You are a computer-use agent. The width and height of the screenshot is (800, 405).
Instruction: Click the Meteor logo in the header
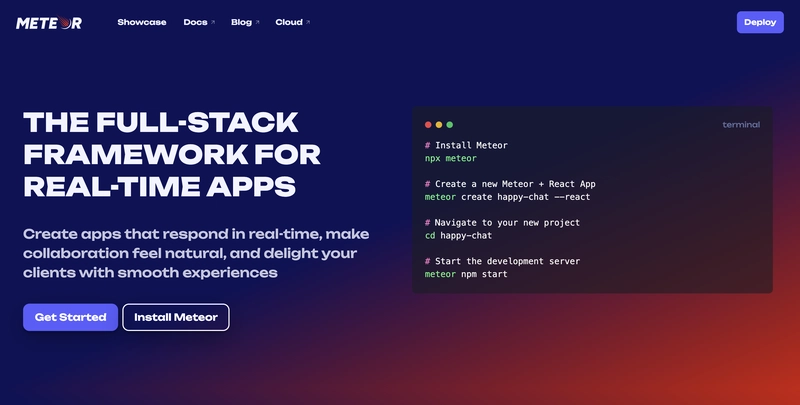point(50,22)
